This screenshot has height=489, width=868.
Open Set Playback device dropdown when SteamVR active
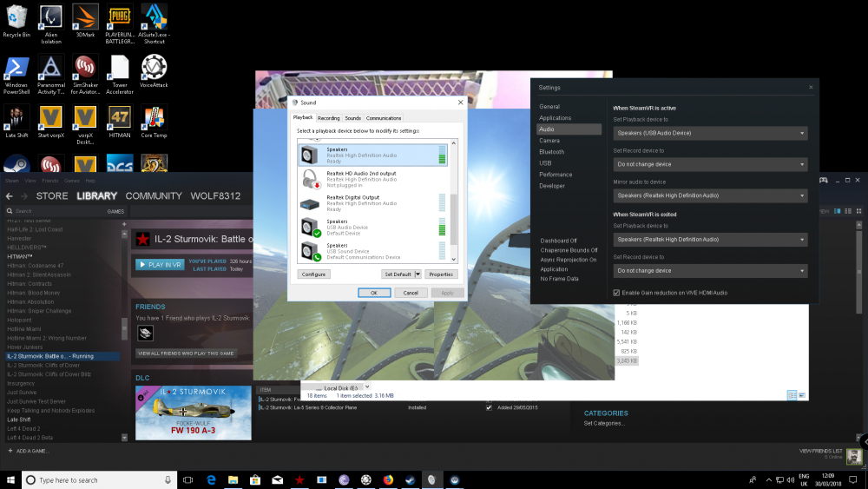[x=710, y=133]
